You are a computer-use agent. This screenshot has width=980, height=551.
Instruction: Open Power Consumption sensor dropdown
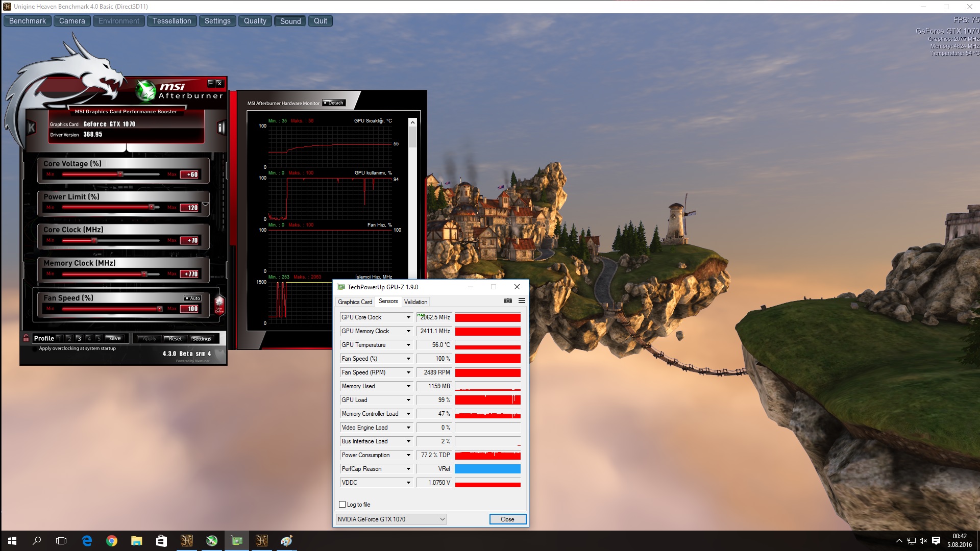tap(408, 455)
